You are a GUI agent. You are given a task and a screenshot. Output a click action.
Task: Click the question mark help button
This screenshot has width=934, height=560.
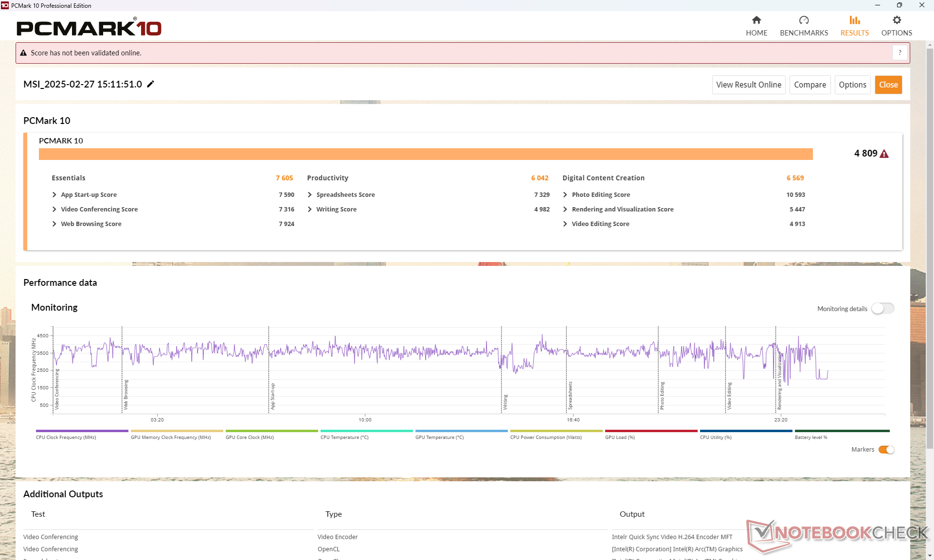point(900,52)
